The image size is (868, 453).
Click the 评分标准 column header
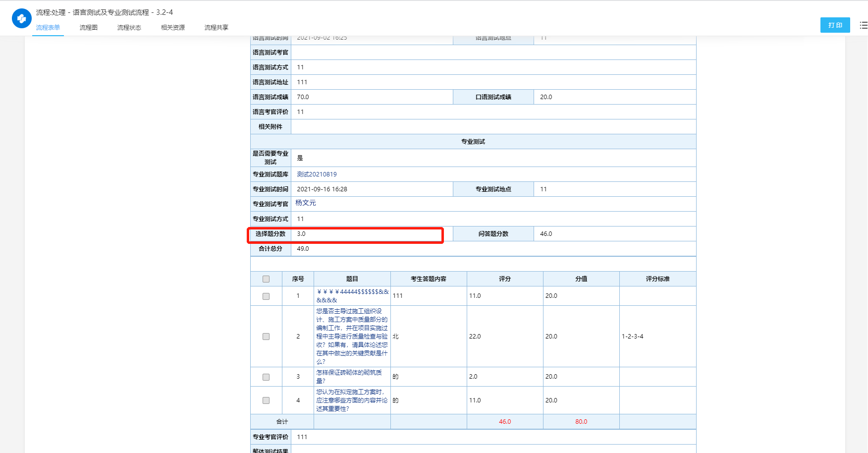tap(657, 279)
